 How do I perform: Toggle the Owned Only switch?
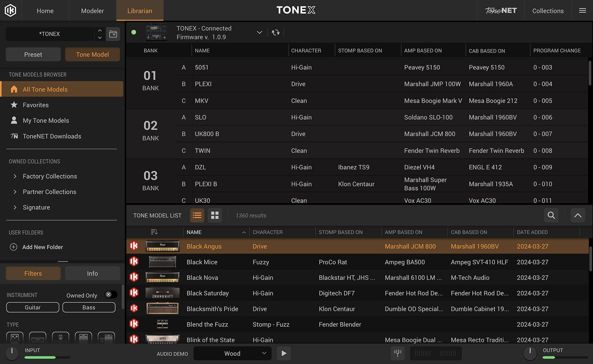click(110, 294)
